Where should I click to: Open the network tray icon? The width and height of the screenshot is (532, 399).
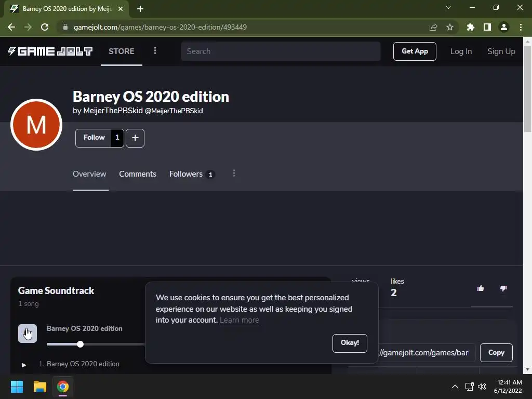[470, 387]
